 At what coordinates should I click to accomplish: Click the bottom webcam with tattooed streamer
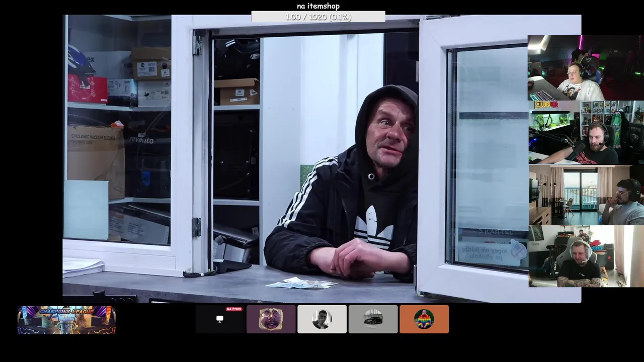click(x=586, y=256)
